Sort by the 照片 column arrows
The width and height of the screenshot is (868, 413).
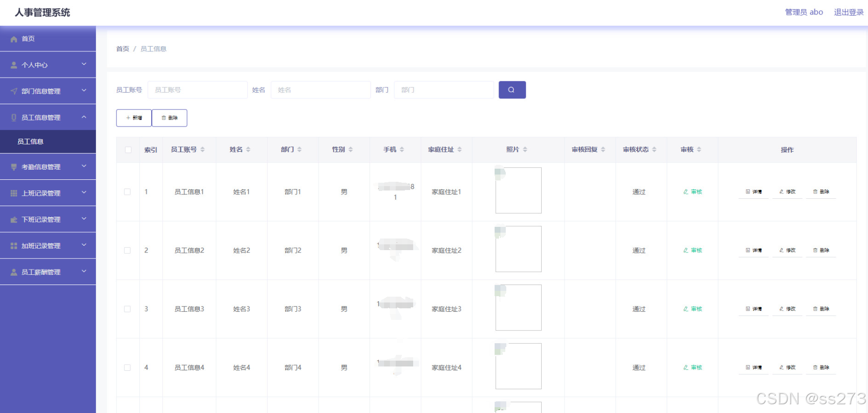(525, 150)
